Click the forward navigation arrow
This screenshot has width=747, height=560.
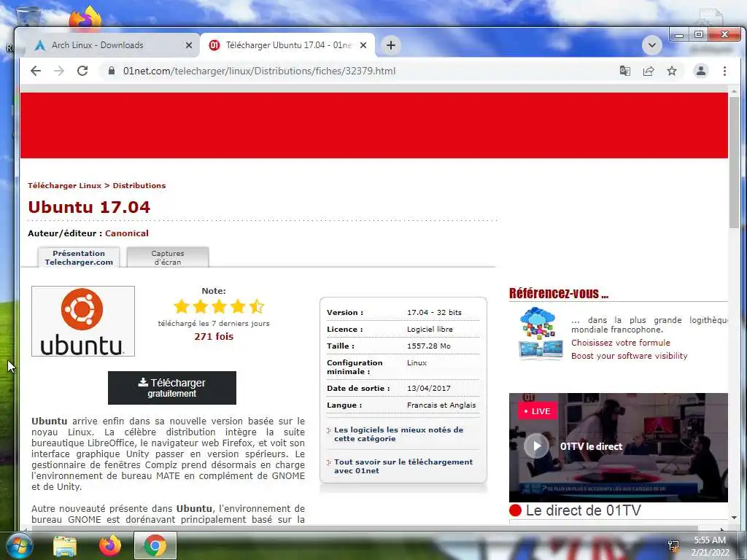point(58,71)
